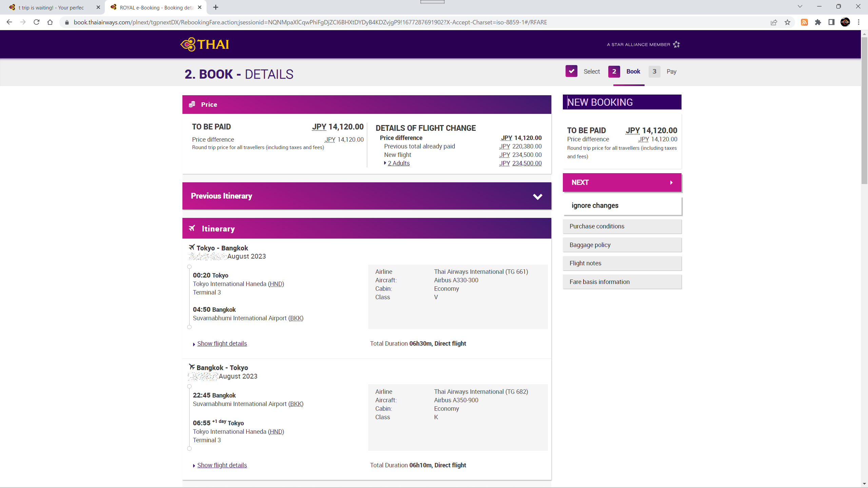Open the RSS feed extension icon
The image size is (868, 488).
pyautogui.click(x=804, y=22)
